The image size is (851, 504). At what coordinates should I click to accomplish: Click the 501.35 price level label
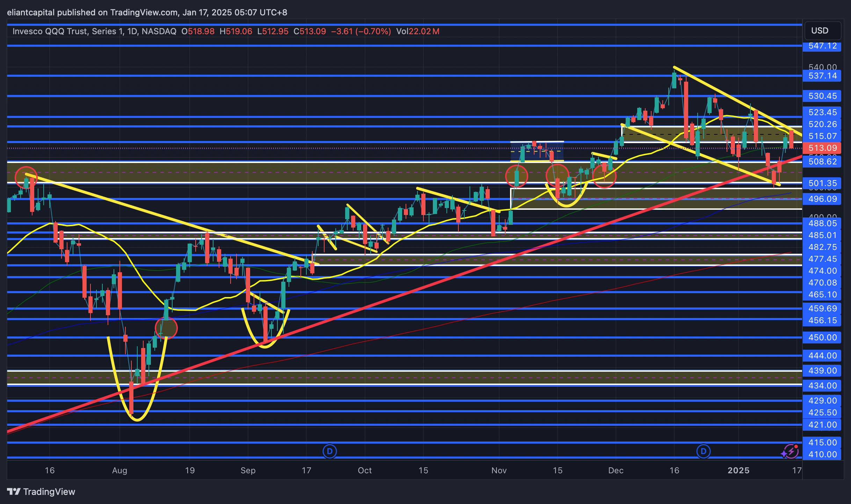coord(822,183)
